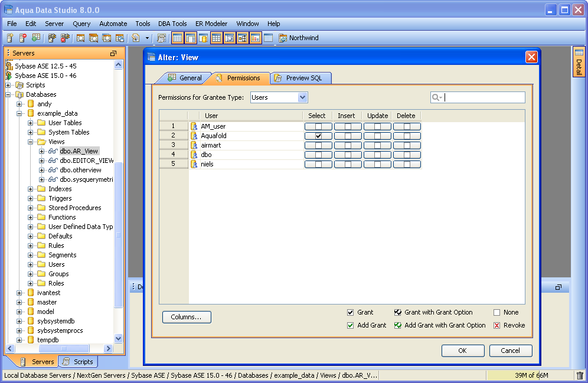Viewport: 588px width, 383px height.
Task: Click the Stored Procedures folder icon
Action: click(x=42, y=208)
